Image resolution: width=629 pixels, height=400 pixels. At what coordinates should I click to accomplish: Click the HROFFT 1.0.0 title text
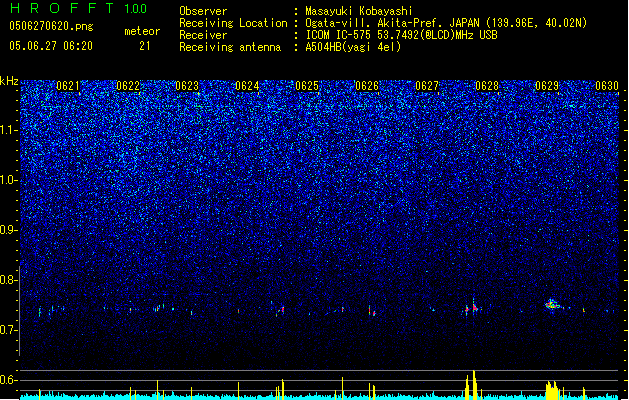click(79, 8)
